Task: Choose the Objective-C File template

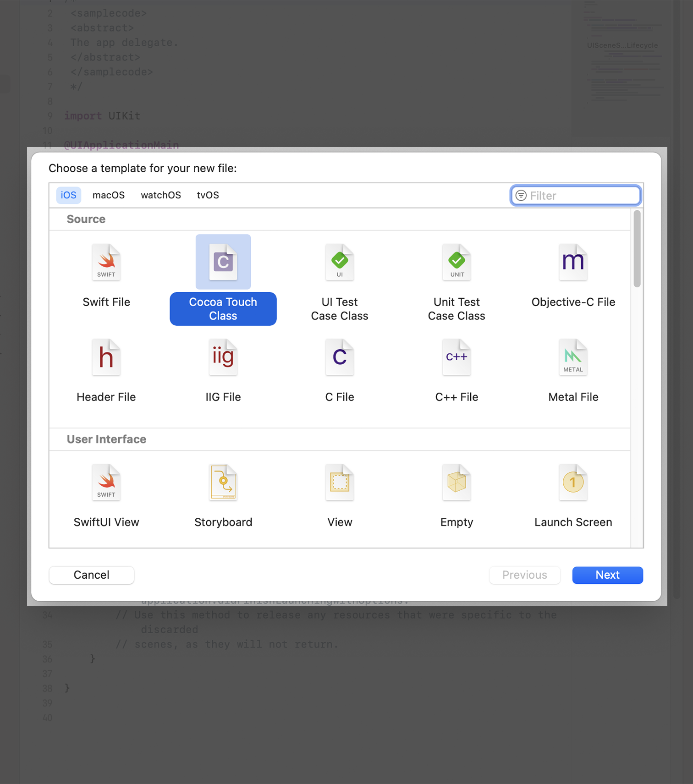Action: 573,263
